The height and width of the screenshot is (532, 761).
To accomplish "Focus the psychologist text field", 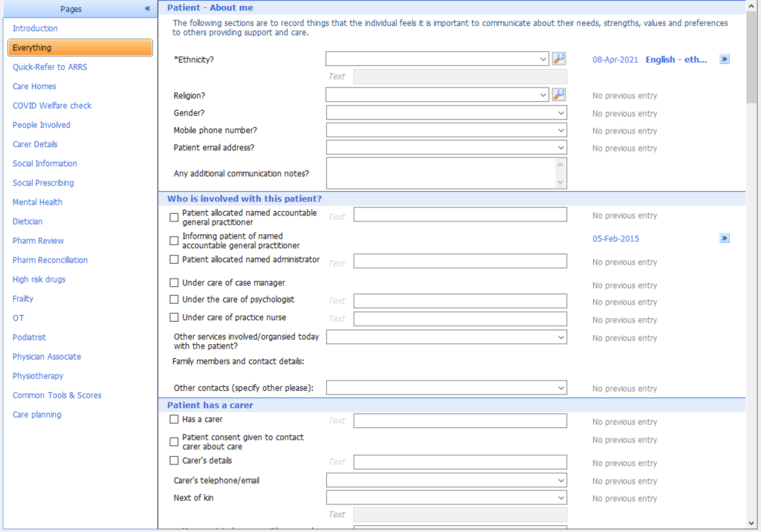I will tap(460, 301).
